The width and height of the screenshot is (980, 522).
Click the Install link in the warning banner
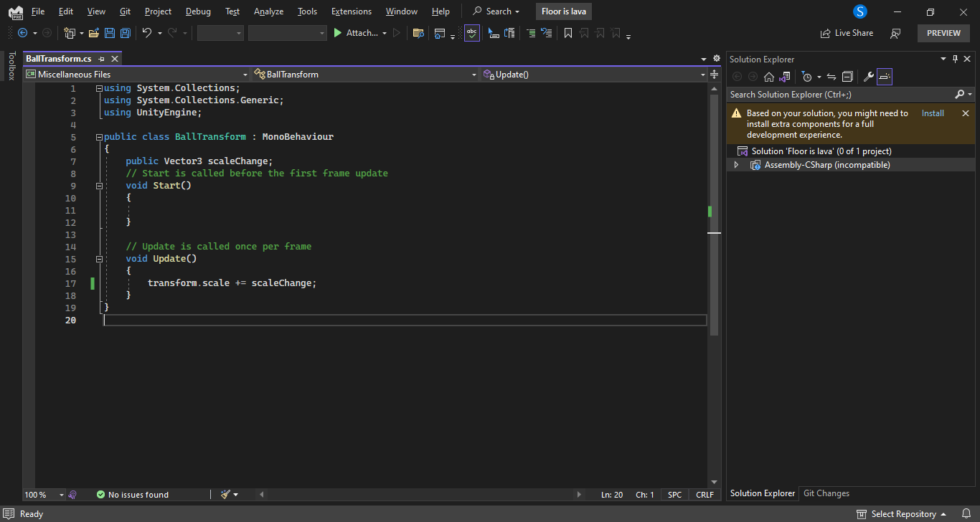pos(933,113)
